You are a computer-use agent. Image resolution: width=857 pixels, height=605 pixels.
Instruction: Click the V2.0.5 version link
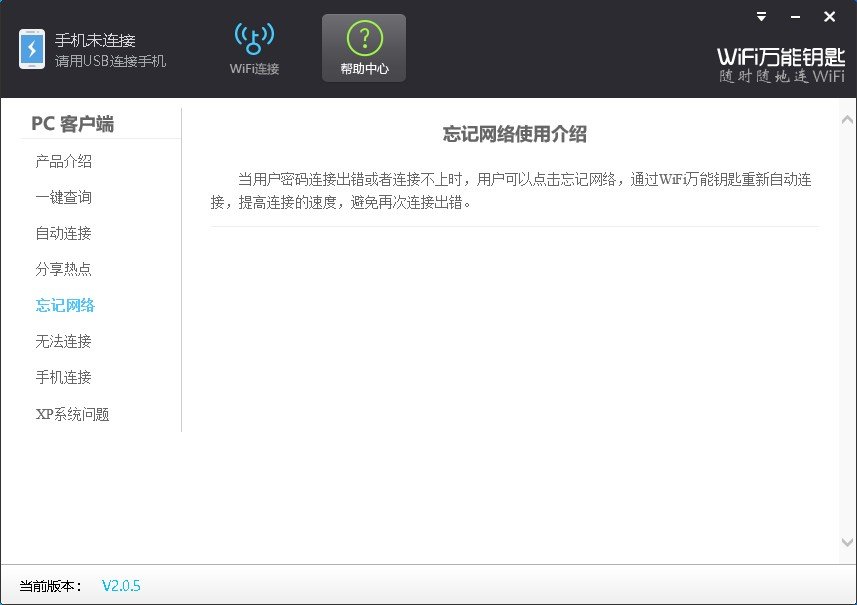coord(120,586)
